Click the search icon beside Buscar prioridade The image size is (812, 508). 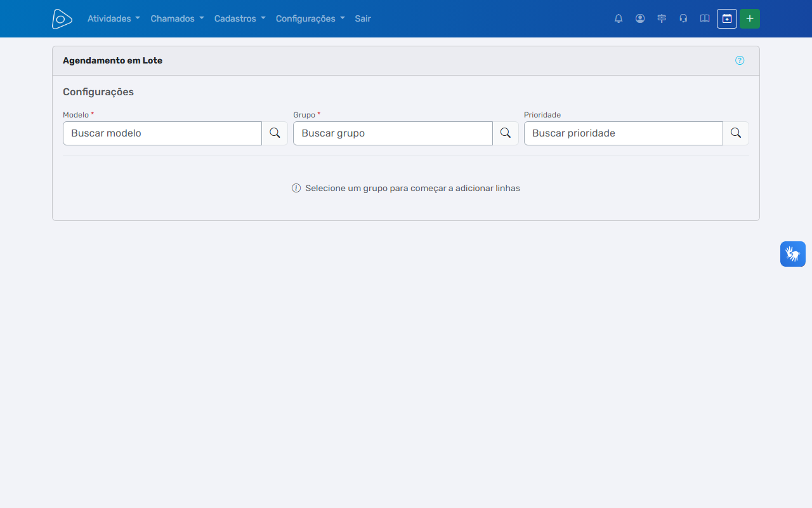click(x=736, y=133)
